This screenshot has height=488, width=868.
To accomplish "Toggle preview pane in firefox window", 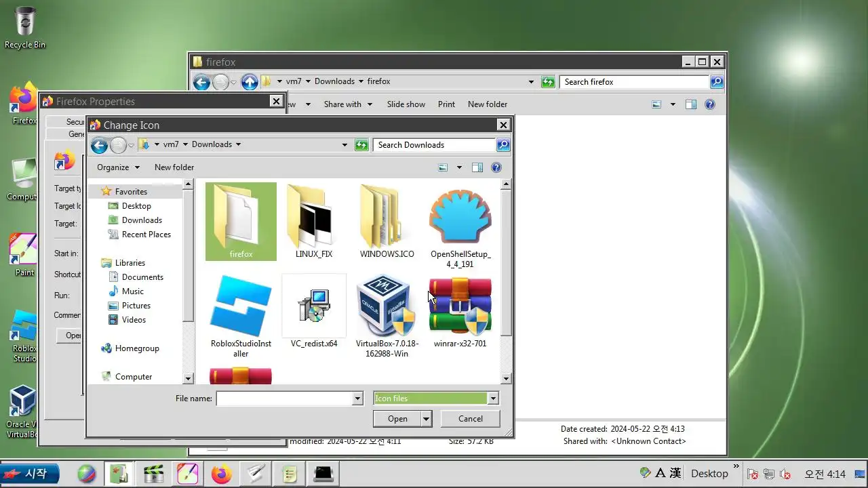I will coord(690,104).
